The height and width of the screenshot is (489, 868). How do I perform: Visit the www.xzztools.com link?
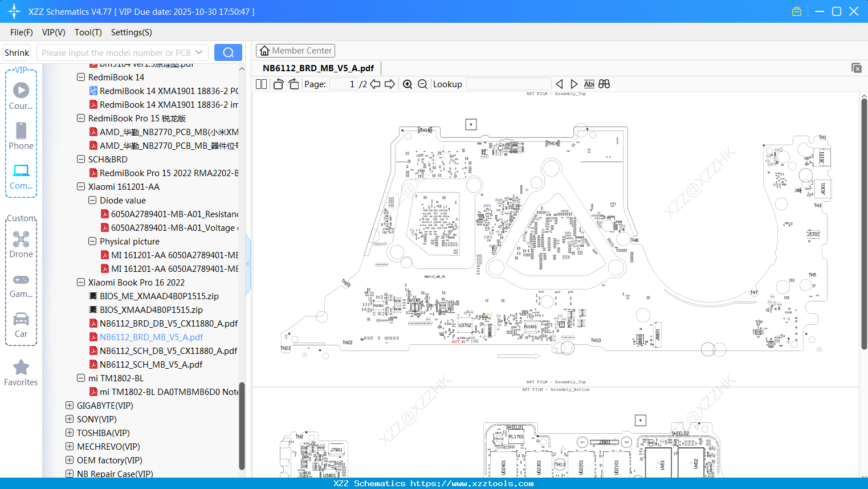pyautogui.click(x=472, y=483)
